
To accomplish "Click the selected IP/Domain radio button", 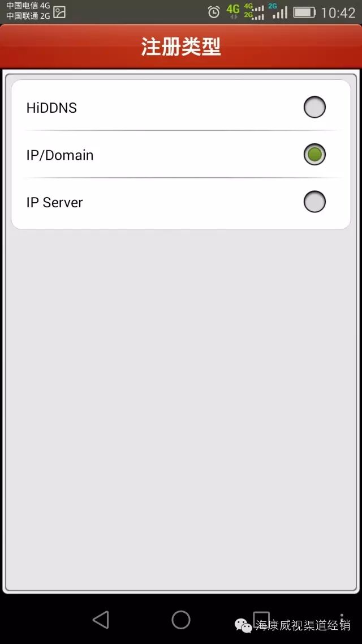I will (314, 155).
